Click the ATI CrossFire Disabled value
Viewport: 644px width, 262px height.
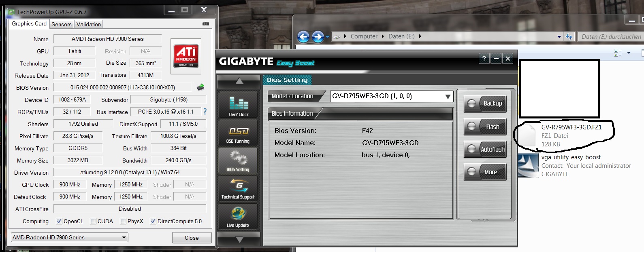pyautogui.click(x=130, y=209)
